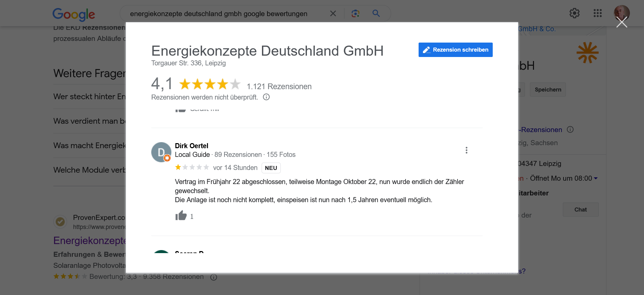
Task: Click the Google logo
Action: pyautogui.click(x=73, y=14)
